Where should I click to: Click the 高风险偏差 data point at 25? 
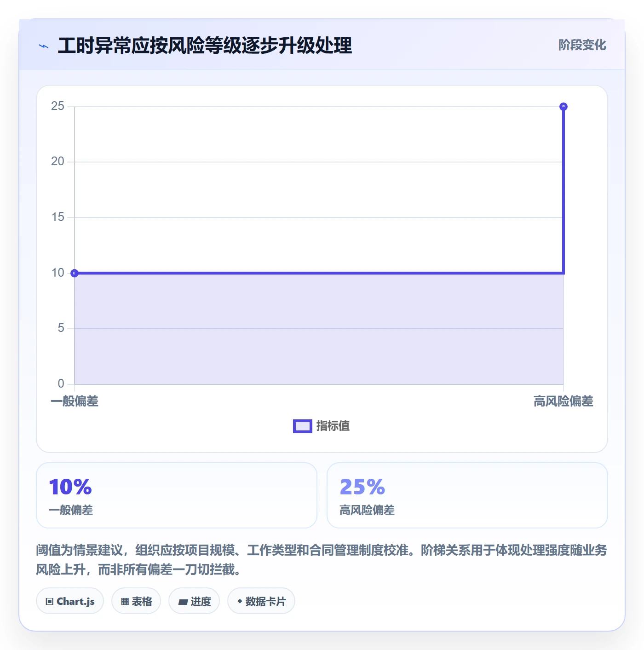click(x=563, y=107)
